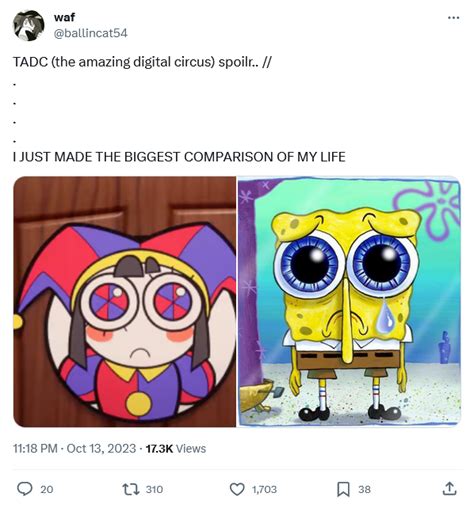Open the three-dot more options menu
Viewport: 474px width, 508px height.
453,18
